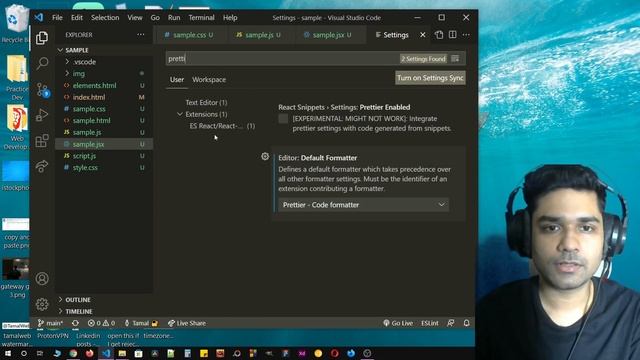Split the editor to the right

(453, 35)
